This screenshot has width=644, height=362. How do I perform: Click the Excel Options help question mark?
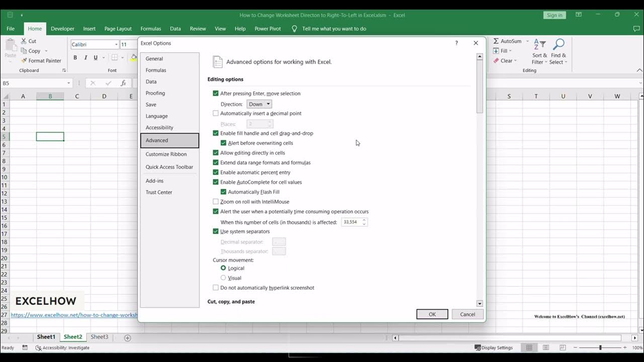[x=456, y=43]
